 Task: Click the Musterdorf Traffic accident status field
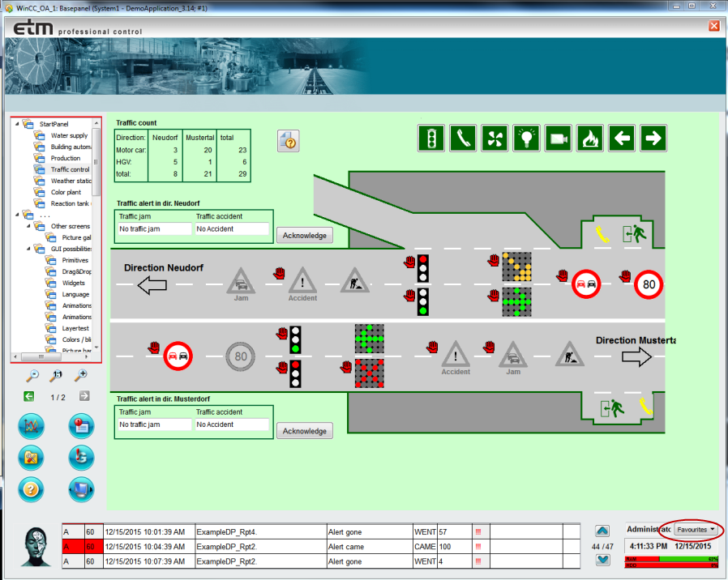(x=232, y=424)
